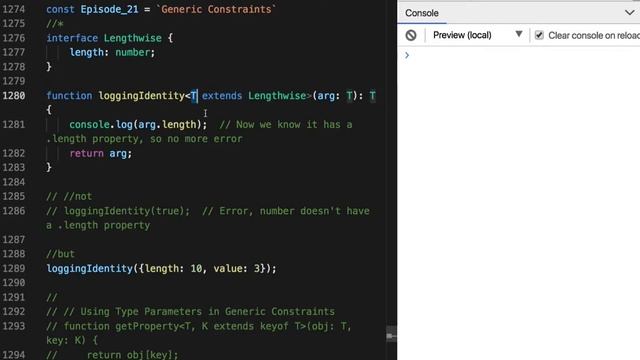Click line number 1293 in gutter
The height and width of the screenshot is (360, 640).
pyautogui.click(x=14, y=326)
